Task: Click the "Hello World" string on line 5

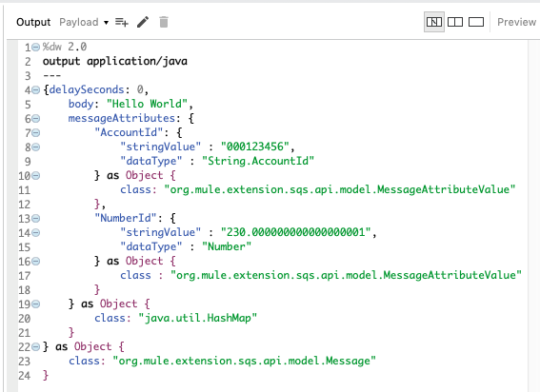Action: pyautogui.click(x=147, y=104)
